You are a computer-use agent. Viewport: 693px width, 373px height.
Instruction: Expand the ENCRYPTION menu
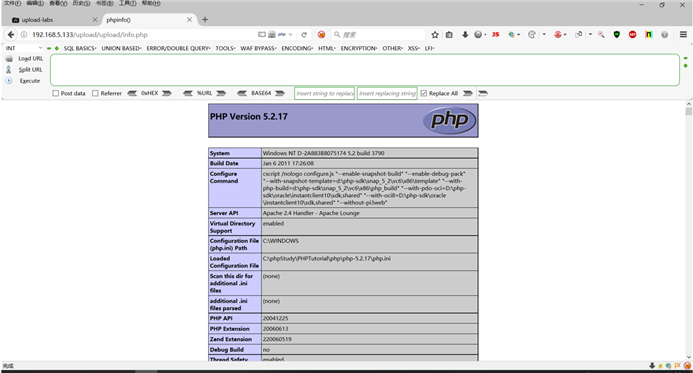click(x=359, y=48)
